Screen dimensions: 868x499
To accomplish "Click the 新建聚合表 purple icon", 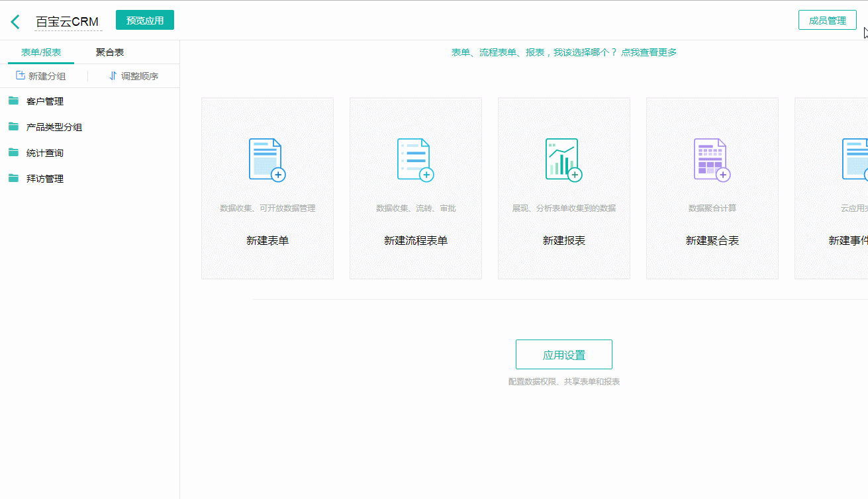I will [711, 159].
